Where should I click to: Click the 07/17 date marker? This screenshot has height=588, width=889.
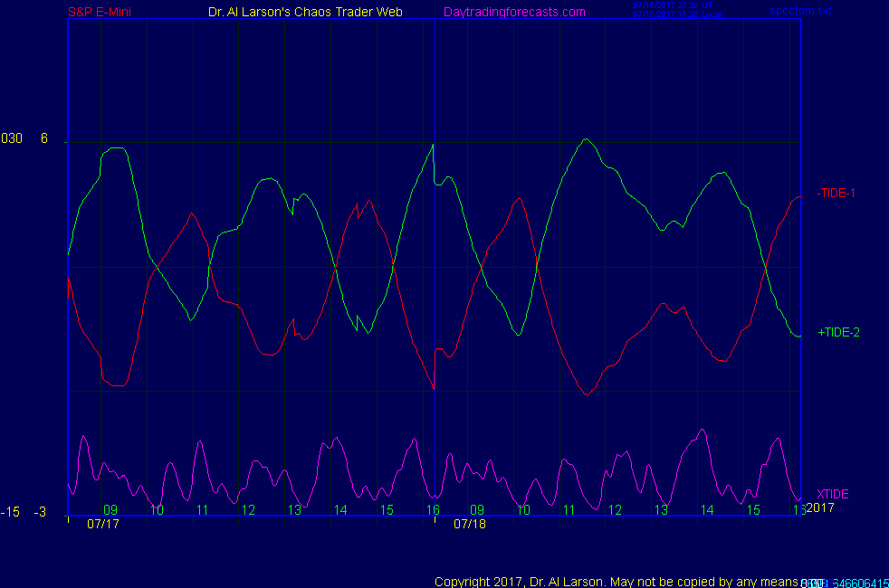103,524
